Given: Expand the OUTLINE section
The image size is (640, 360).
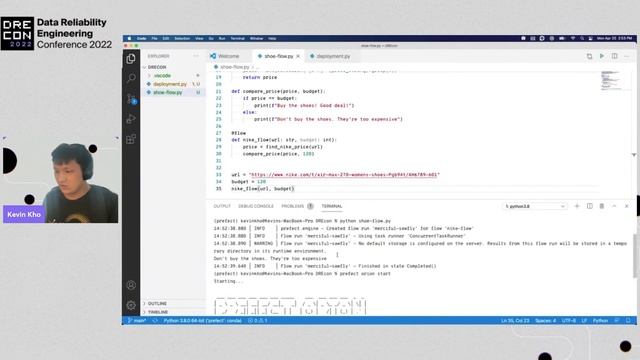Looking at the screenshot, I should pyautogui.click(x=173, y=304).
